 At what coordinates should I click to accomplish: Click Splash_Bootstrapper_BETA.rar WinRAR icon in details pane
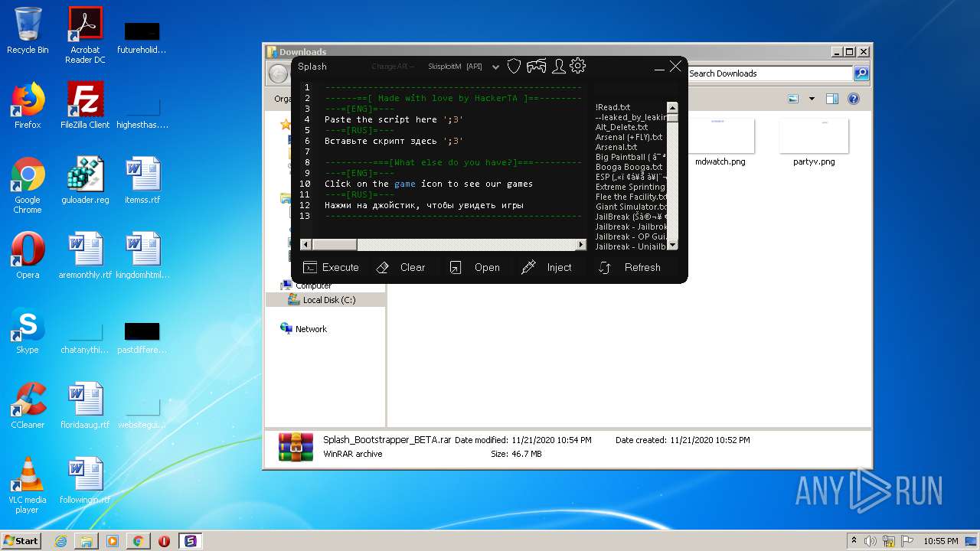point(296,447)
